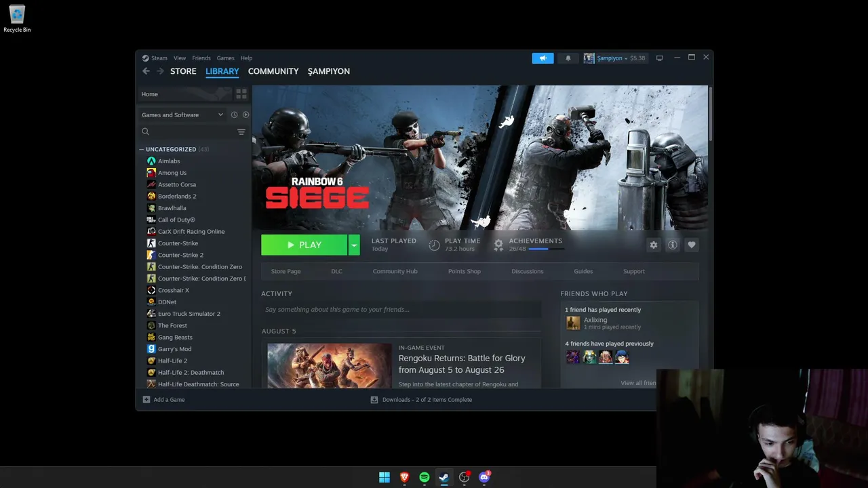
Task: Enter Big Picture mode via monitor icon
Action: tap(659, 58)
